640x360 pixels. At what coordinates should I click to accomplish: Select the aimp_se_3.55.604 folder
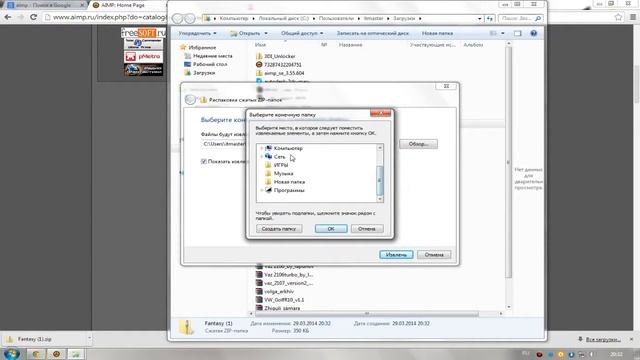click(x=284, y=73)
